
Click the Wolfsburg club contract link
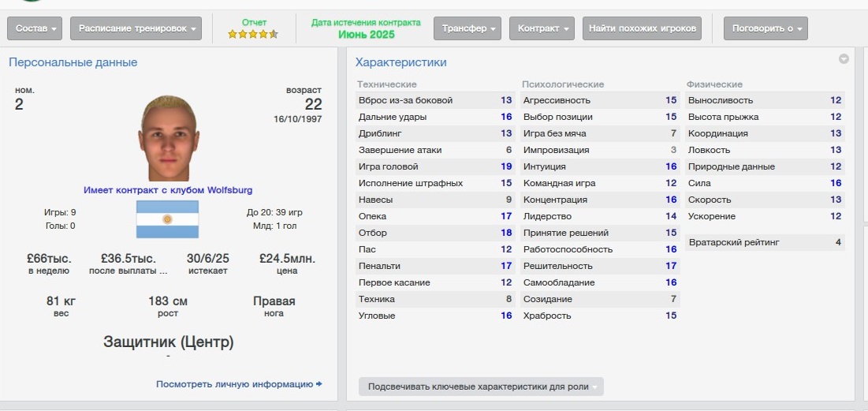tap(168, 190)
